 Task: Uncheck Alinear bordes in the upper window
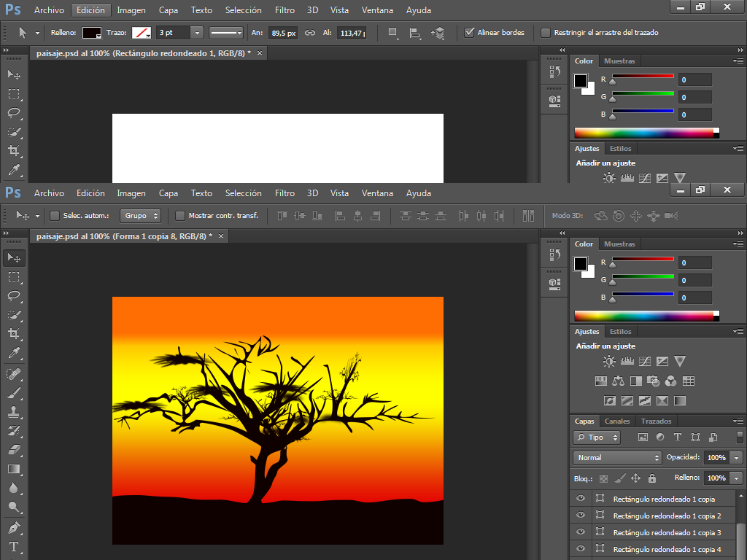click(x=469, y=32)
